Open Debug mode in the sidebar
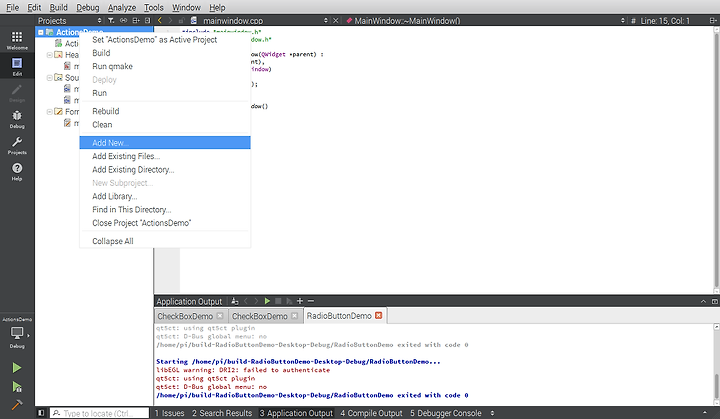The image size is (720, 419). (17, 119)
